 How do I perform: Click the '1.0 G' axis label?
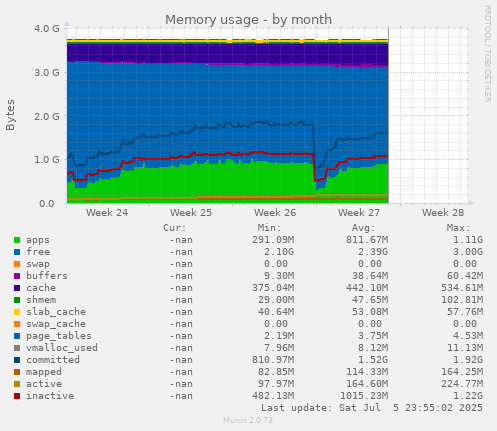point(47,160)
